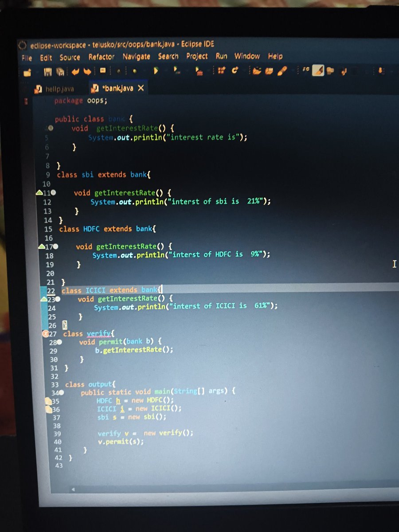The image size is (399, 532).
Task: Open the New wizard dropdown arrow
Action: [37, 71]
